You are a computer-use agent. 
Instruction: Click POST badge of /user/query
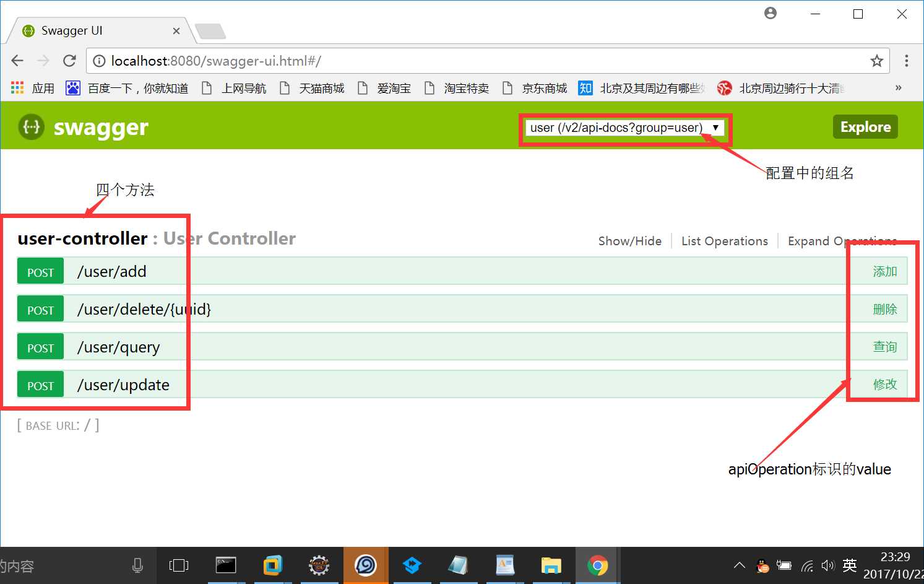point(41,347)
